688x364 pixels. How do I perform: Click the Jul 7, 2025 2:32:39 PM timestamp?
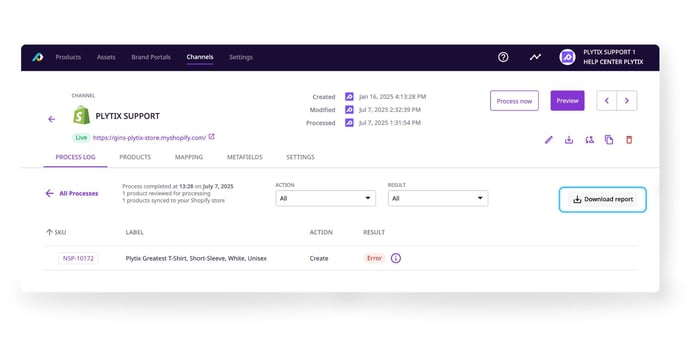coord(390,110)
